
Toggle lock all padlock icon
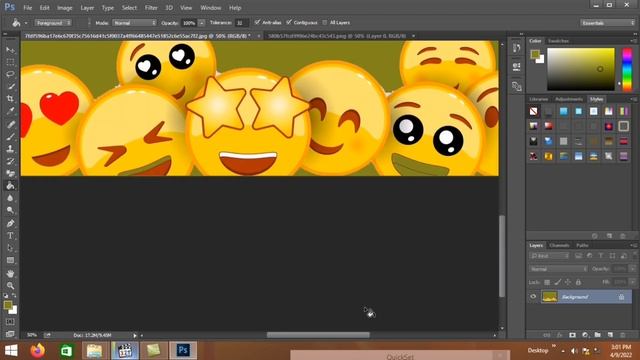pos(578,282)
